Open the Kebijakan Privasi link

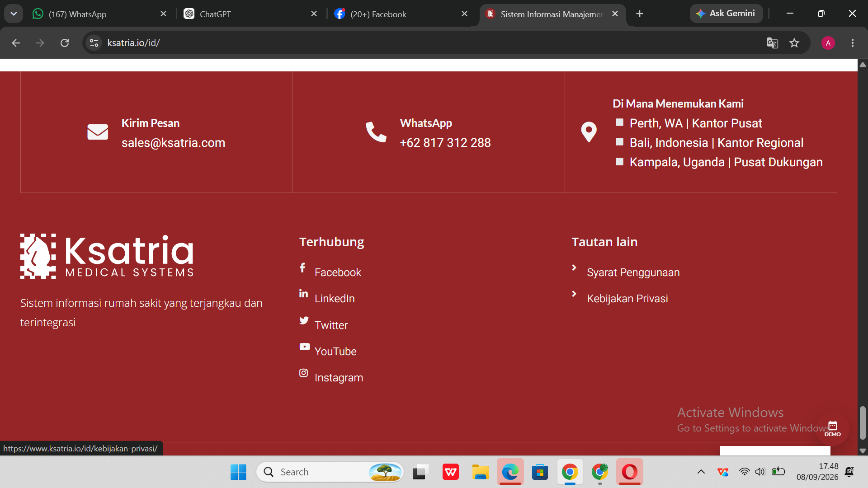[627, 299]
